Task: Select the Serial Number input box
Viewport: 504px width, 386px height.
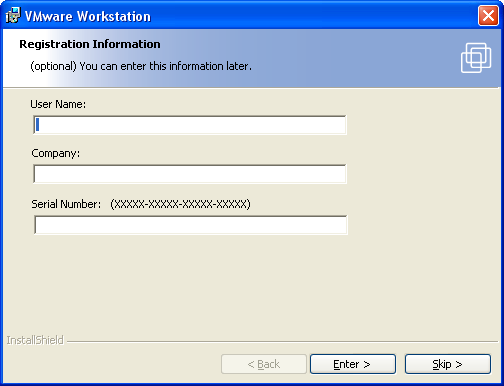Action: click(191, 225)
